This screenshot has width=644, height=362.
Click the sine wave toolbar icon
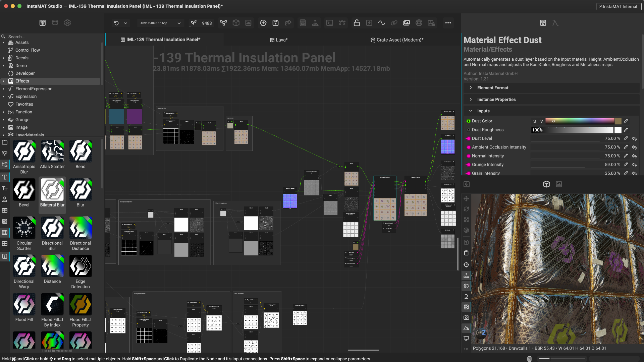(x=381, y=23)
